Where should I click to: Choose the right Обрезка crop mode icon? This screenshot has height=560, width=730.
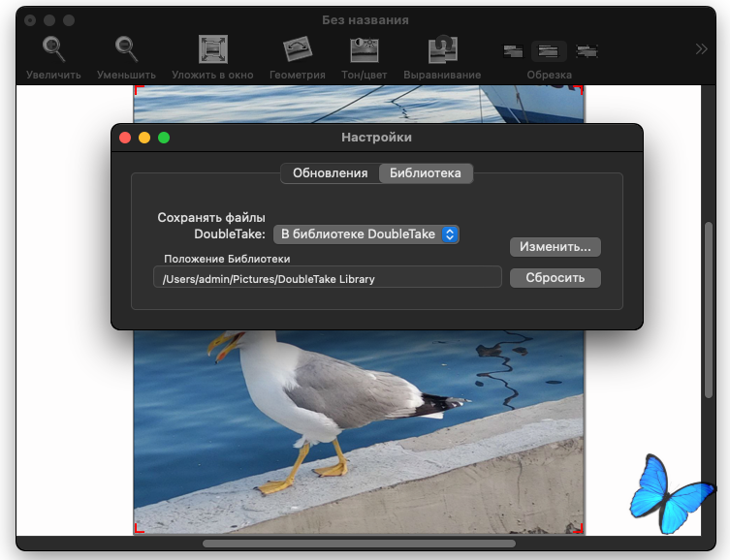click(x=586, y=51)
